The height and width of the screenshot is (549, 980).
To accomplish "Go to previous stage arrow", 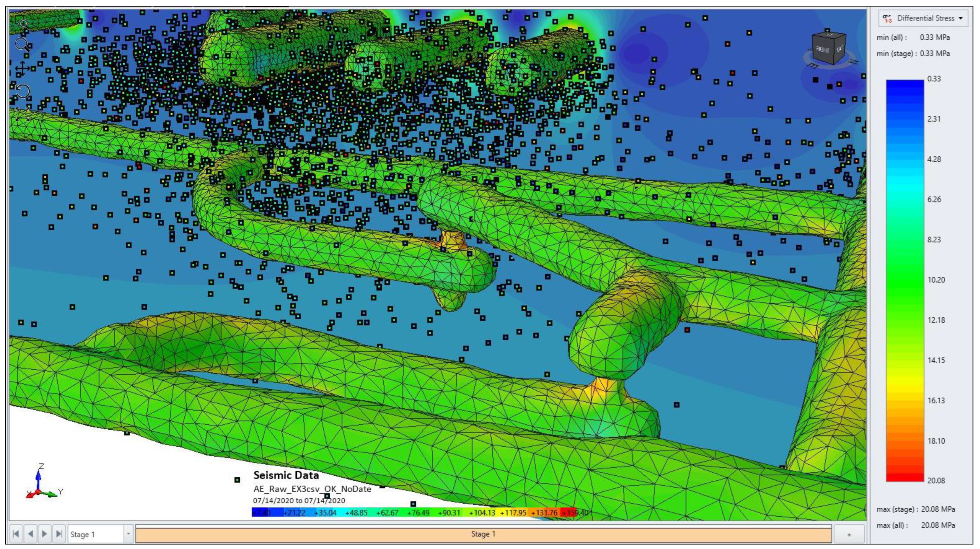I will [30, 534].
